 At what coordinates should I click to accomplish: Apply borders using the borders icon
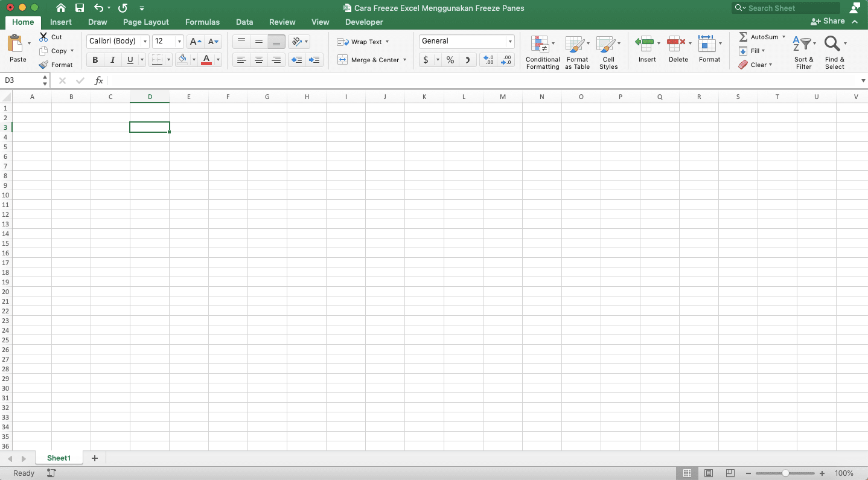tap(157, 60)
